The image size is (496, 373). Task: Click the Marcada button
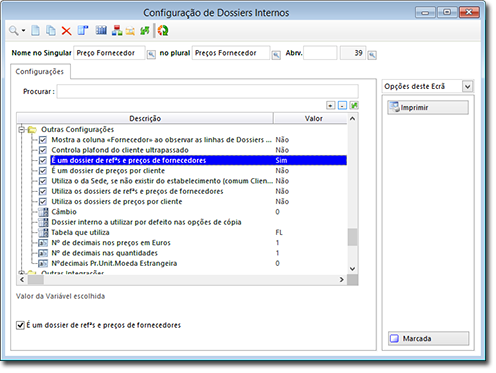coord(428,339)
